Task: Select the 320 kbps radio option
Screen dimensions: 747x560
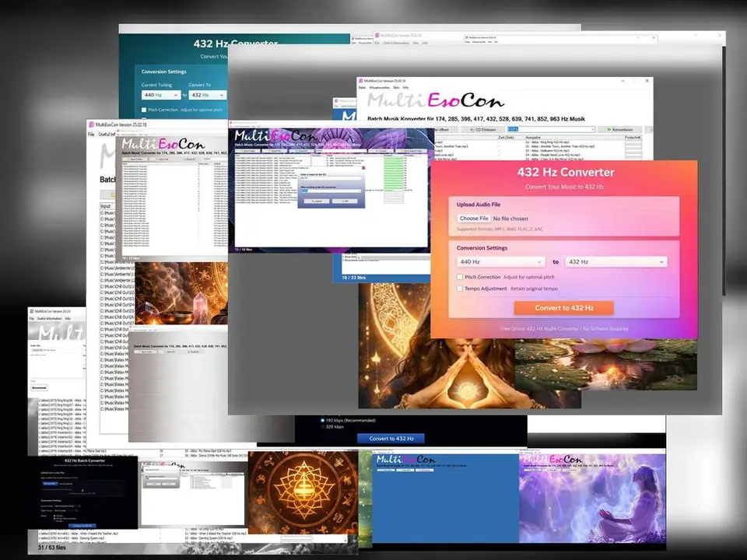Action: (324, 427)
